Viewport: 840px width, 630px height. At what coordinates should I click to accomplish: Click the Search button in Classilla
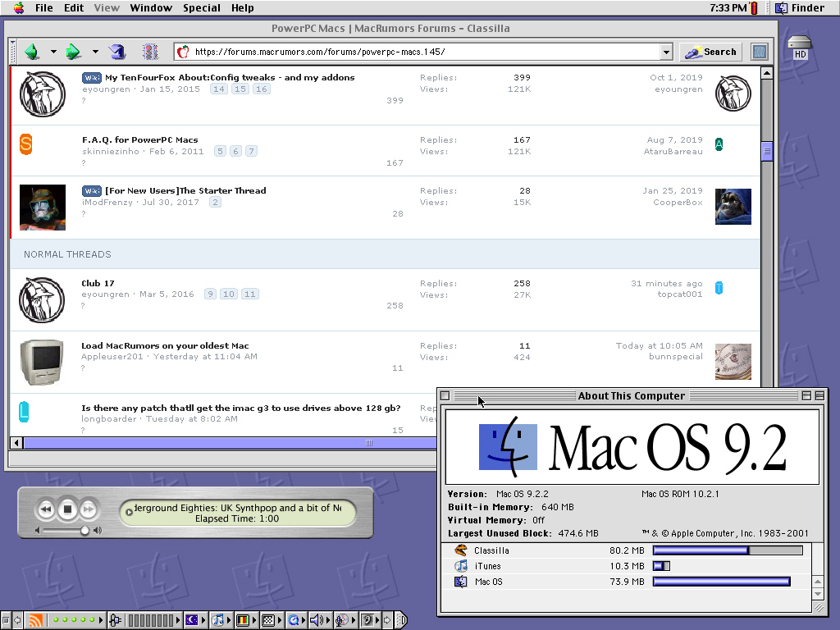coord(711,52)
